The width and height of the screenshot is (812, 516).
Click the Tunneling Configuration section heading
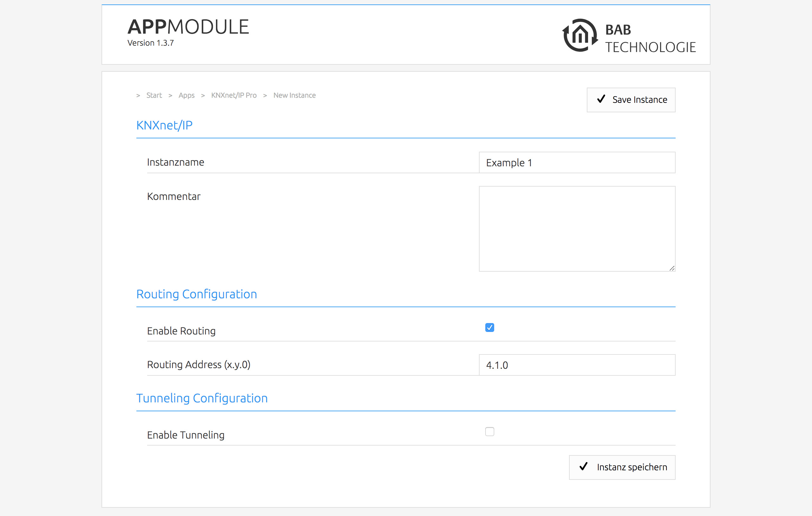pyautogui.click(x=202, y=398)
